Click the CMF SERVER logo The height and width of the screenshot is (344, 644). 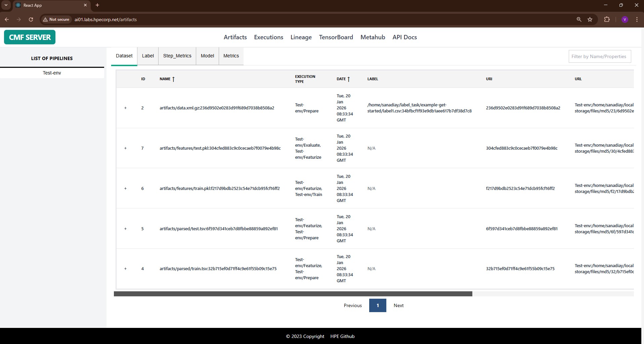(x=30, y=37)
